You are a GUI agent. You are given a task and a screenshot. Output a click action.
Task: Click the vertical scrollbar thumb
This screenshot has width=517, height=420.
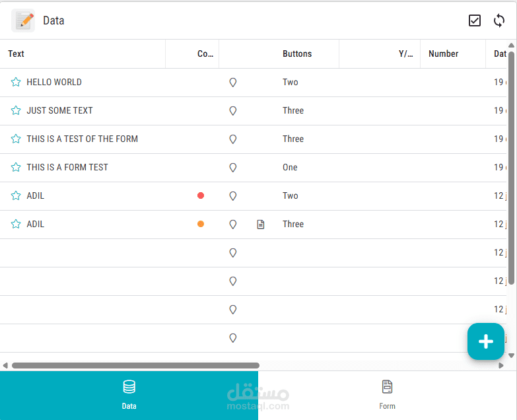[512, 168]
